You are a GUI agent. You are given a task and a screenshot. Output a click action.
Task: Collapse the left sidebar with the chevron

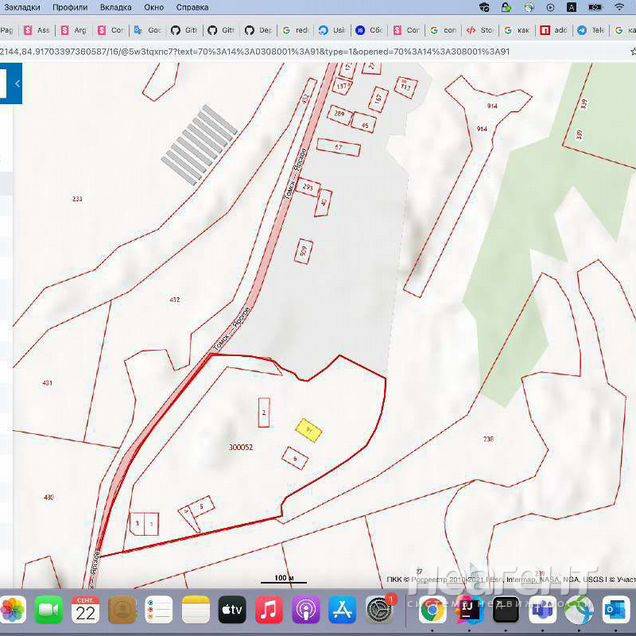16,84
